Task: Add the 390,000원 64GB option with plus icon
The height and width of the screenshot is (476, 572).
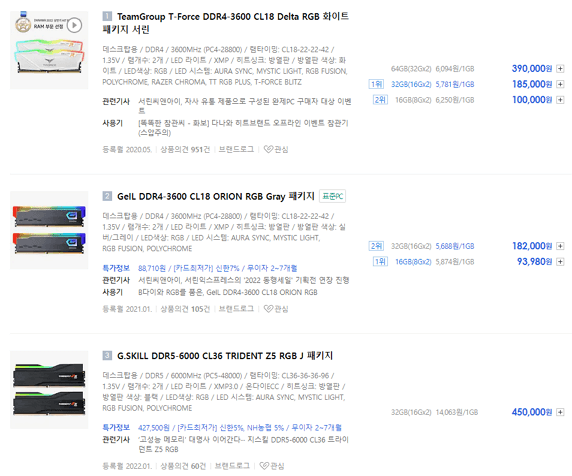Action: [560, 69]
